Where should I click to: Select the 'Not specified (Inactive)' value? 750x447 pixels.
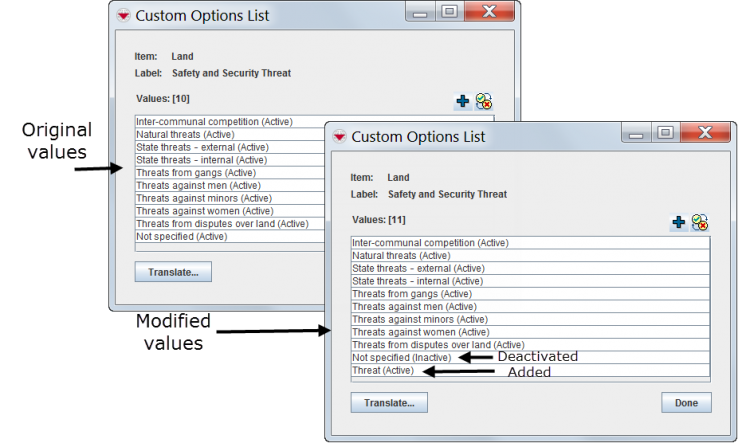click(x=401, y=357)
